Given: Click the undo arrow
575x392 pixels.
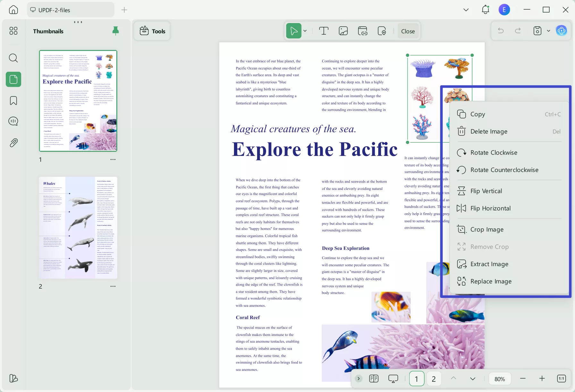Looking at the screenshot, I should [501, 31].
